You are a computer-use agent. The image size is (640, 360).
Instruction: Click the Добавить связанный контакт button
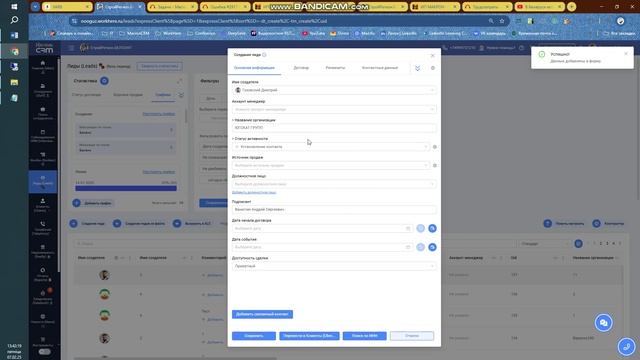(262, 314)
